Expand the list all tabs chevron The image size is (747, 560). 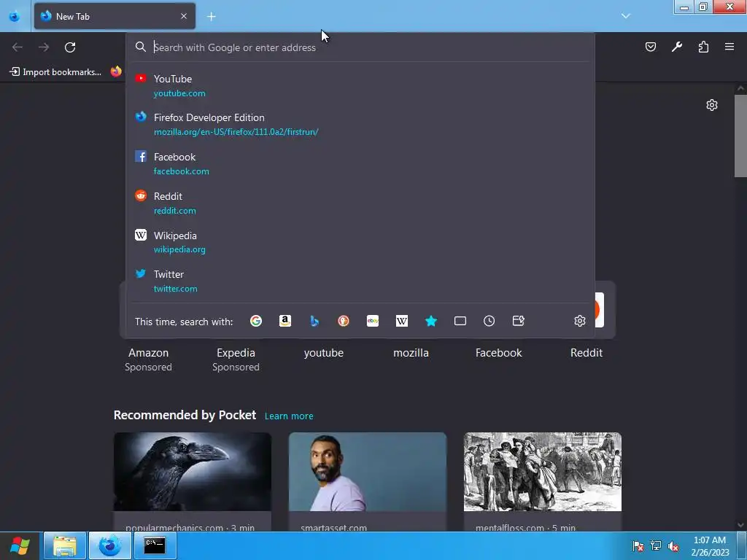626,16
